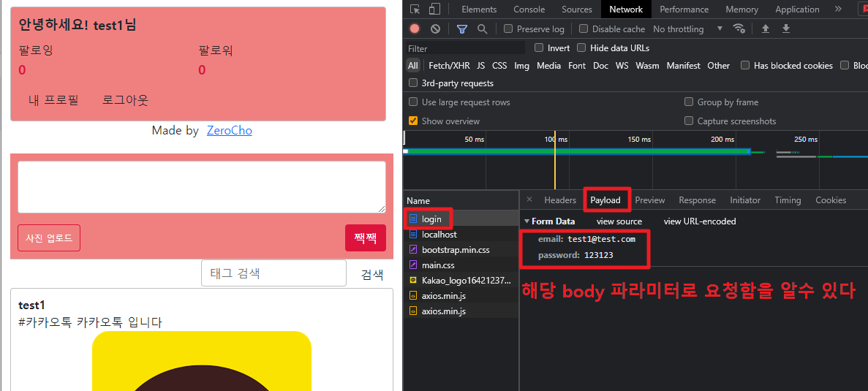
Task: Show more DevTools tabs chevron
Action: tap(838, 9)
